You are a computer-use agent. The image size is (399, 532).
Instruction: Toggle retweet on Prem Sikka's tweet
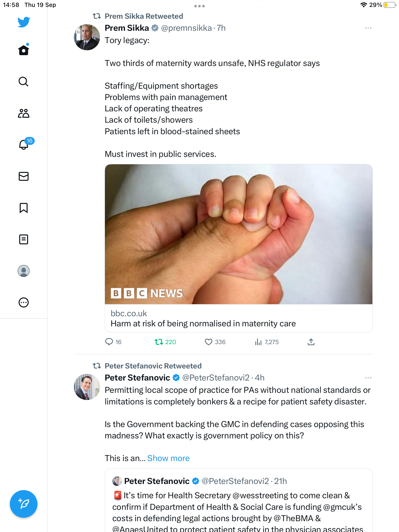(x=159, y=342)
